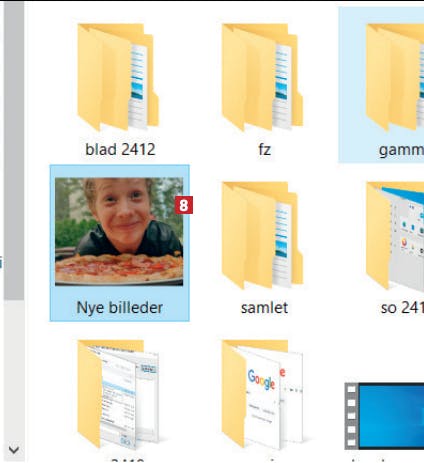This screenshot has height=463, width=424.
Task: Click the red number 8 badge
Action: 184,205
